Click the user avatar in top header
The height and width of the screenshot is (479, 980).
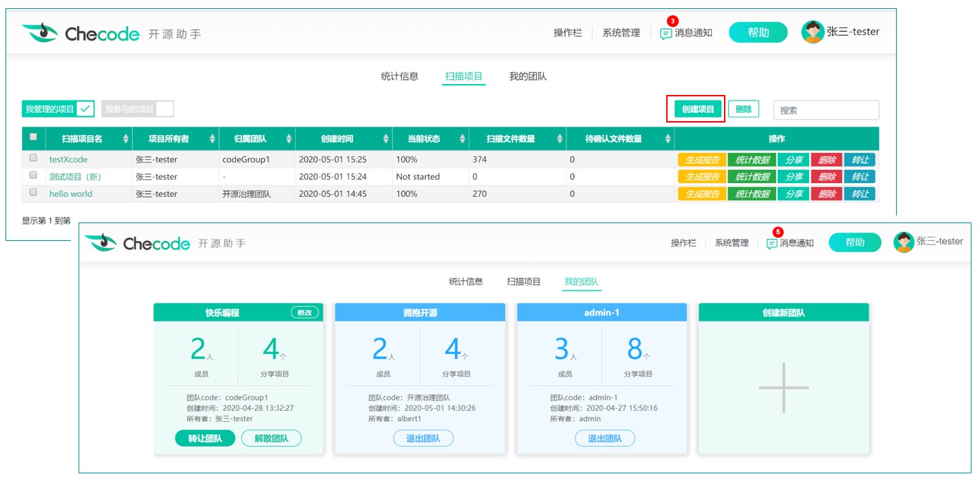pyautogui.click(x=813, y=32)
